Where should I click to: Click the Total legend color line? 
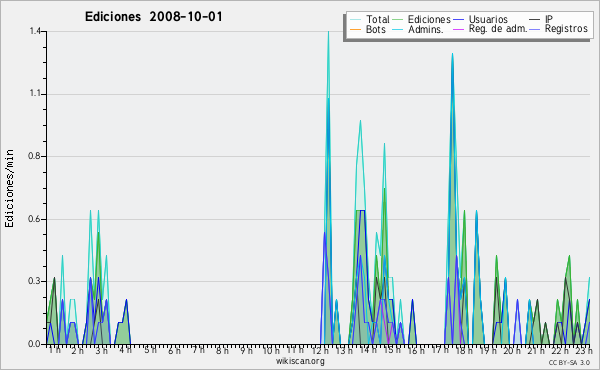[x=355, y=20]
